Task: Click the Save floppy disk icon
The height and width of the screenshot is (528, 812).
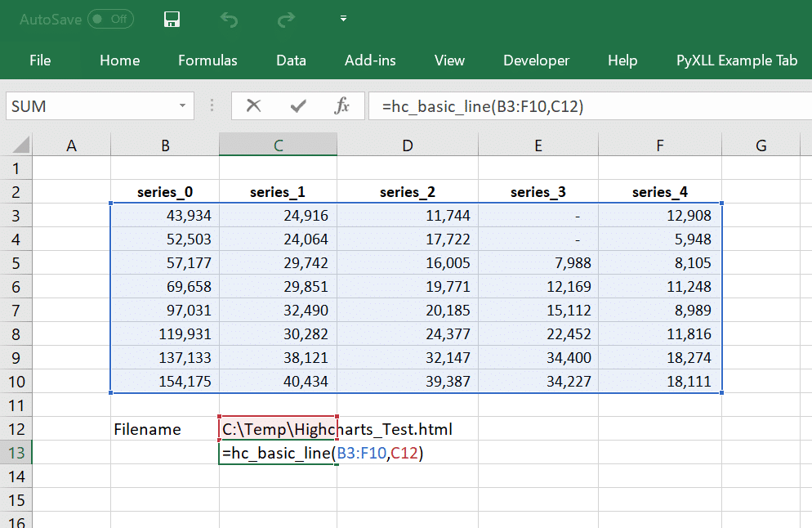Action: pyautogui.click(x=172, y=19)
